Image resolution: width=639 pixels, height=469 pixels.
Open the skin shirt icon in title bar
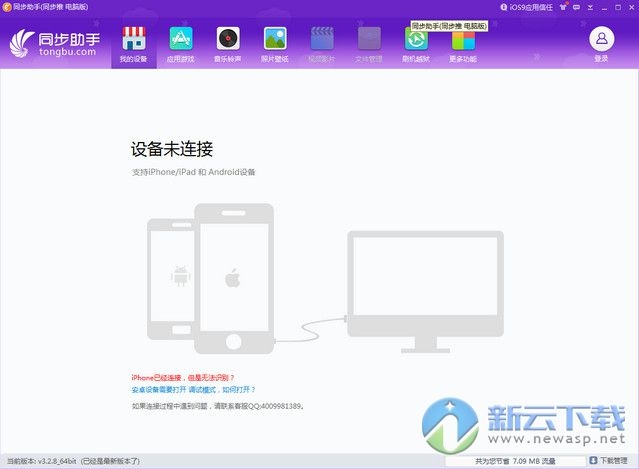[x=564, y=7]
